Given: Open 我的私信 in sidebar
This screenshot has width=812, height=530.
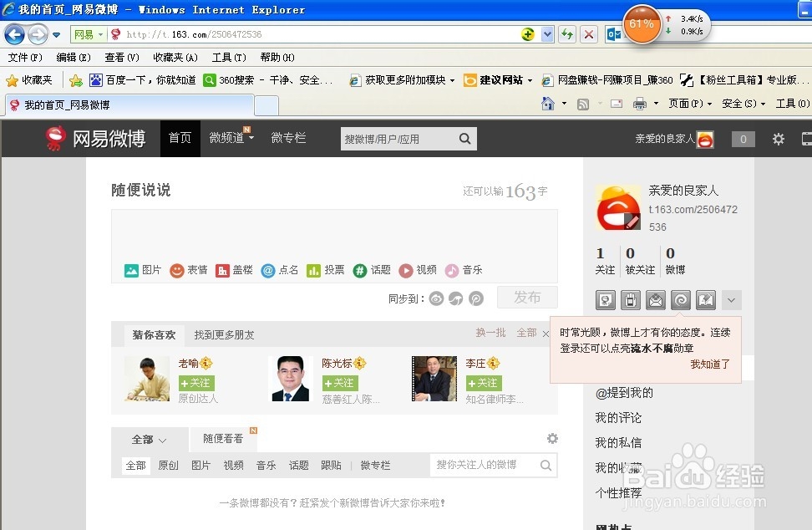Looking at the screenshot, I should click(618, 442).
